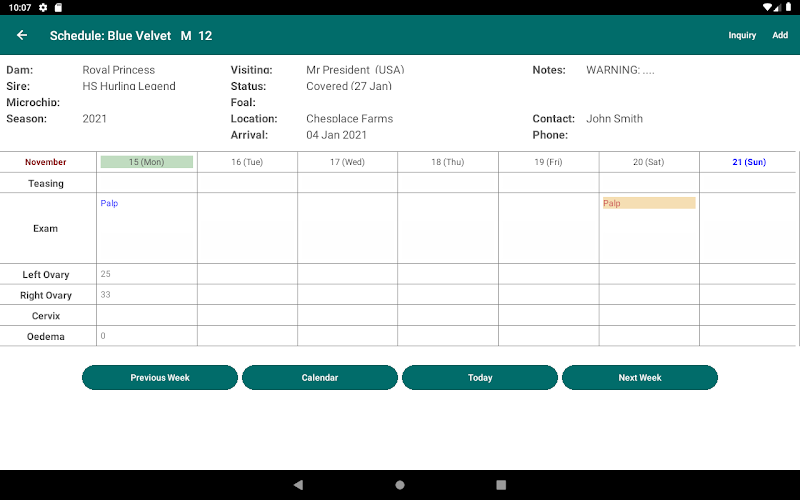
Task: Open the Calendar button
Action: point(320,378)
